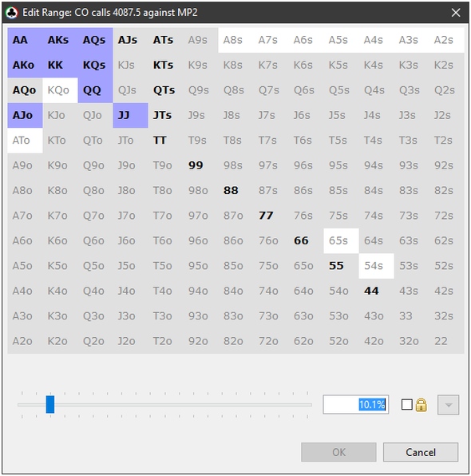Select the J9s hand cell
Screen dimensions: 471x476
pos(200,115)
